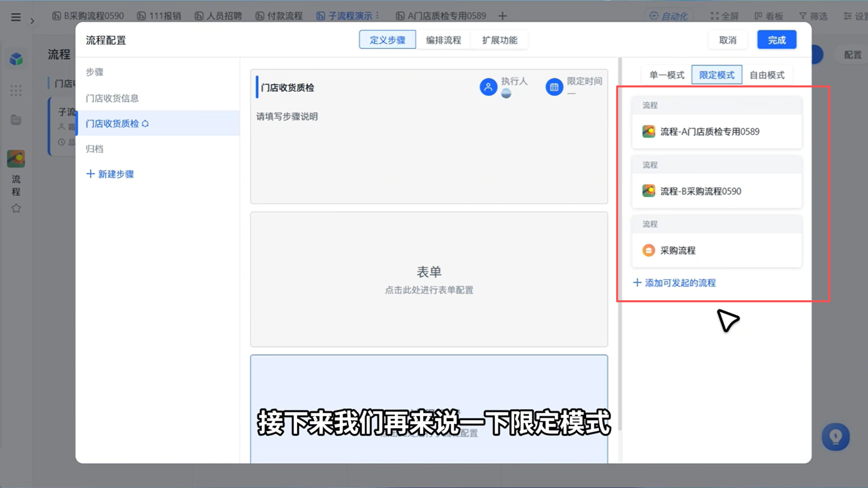The width and height of the screenshot is (868, 488).
Task: Click the icon of 流程-A门店质检专用0589
Action: (x=649, y=131)
